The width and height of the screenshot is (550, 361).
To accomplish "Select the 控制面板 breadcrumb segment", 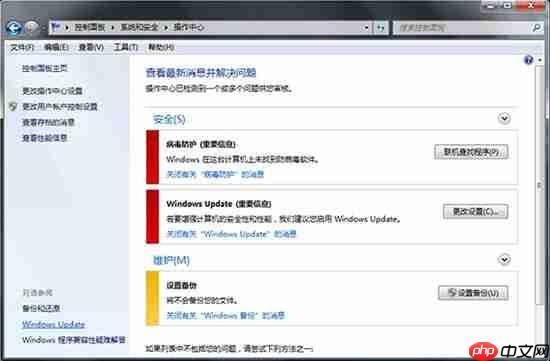I will tap(90, 27).
